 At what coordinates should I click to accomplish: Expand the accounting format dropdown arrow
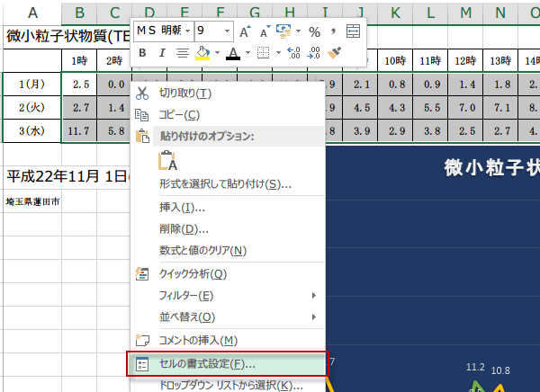(298, 31)
